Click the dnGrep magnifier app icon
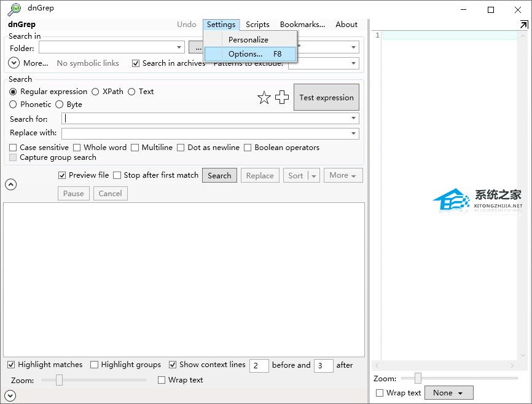The height and width of the screenshot is (404, 532). coord(14,9)
